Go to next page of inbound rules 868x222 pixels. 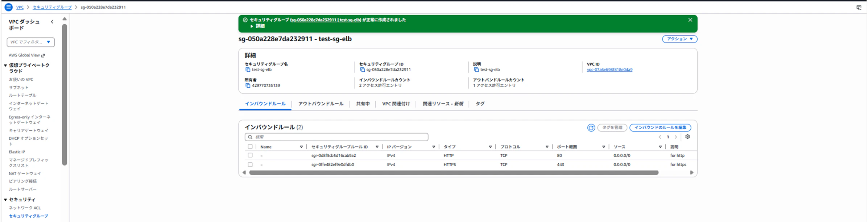675,137
